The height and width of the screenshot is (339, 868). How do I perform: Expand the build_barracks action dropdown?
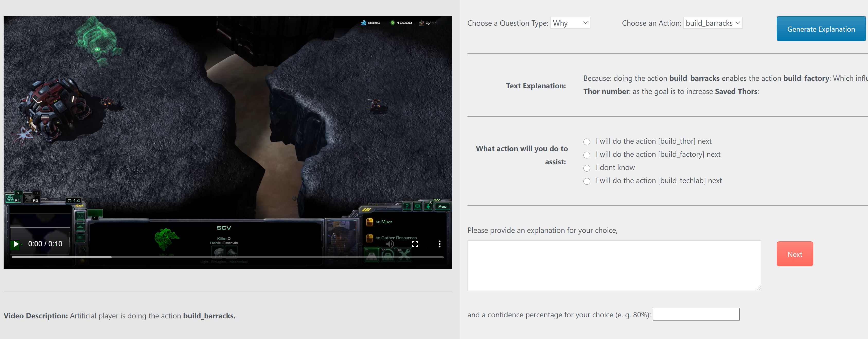[x=712, y=23]
